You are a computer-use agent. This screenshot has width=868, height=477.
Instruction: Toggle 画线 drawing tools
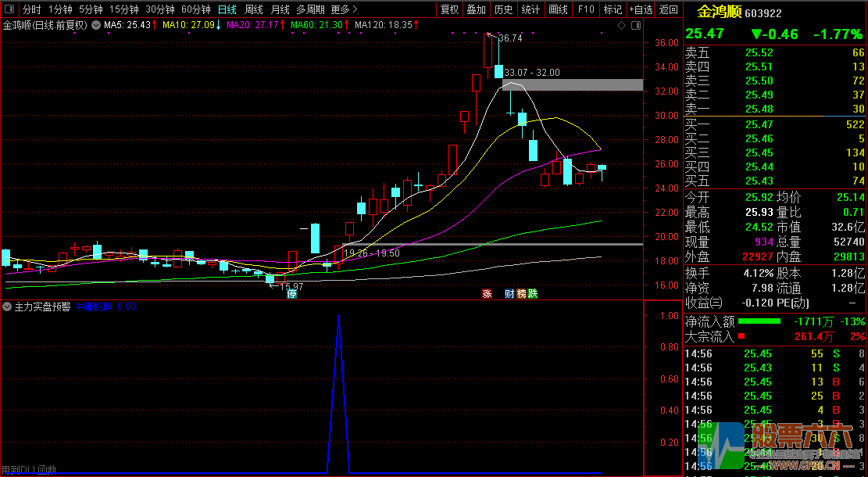[558, 9]
